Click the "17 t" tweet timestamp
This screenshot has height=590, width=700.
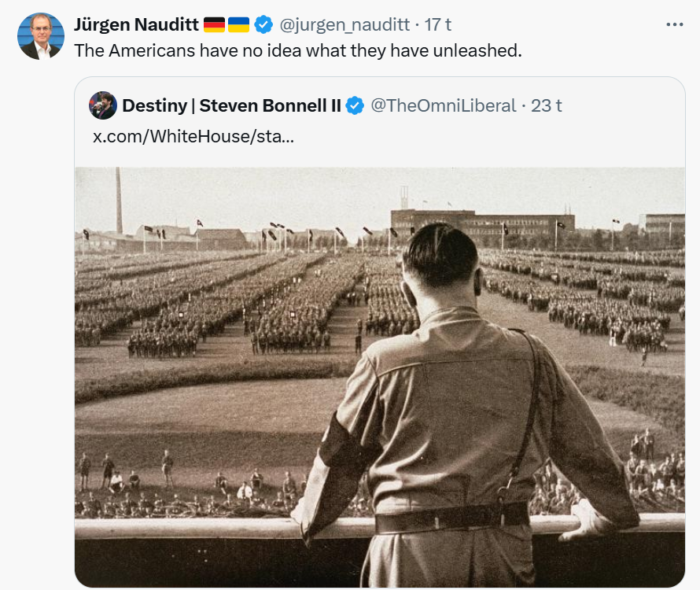point(438,25)
